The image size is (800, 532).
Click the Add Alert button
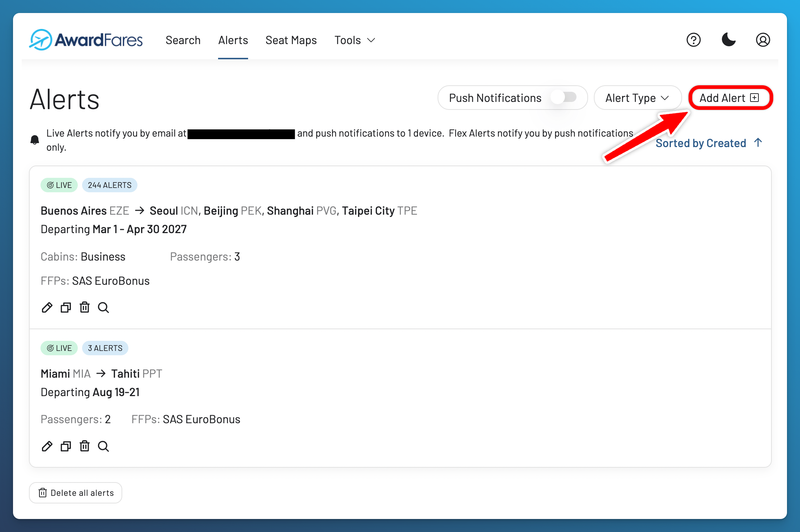(730, 98)
